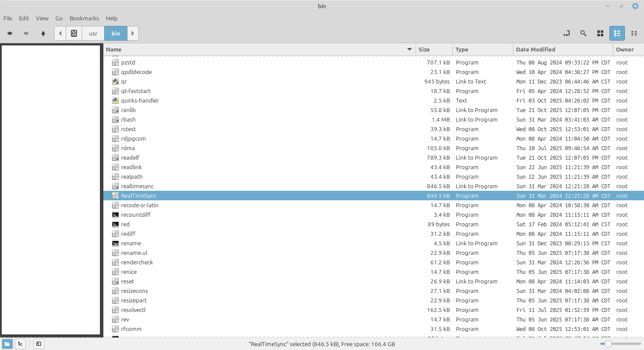Select the rdjpgcom file
Image resolution: width=644 pixels, height=350 pixels.
134,138
